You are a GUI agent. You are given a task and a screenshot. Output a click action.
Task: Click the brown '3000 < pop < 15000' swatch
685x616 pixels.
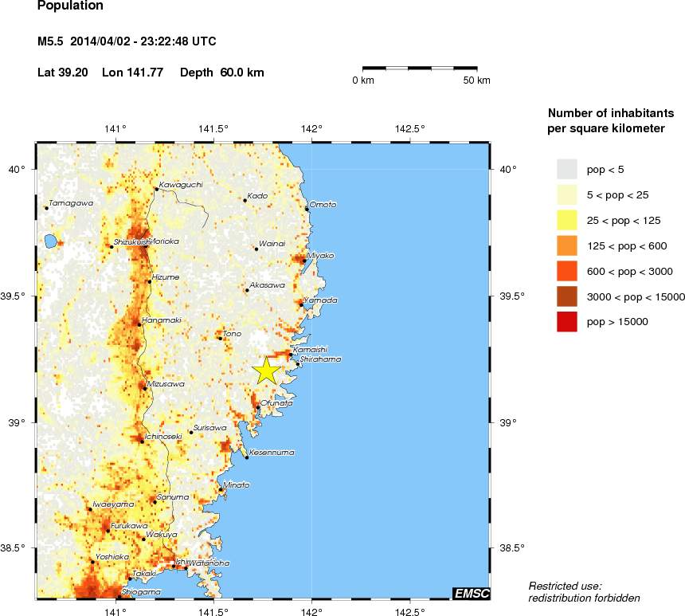[x=566, y=296]
